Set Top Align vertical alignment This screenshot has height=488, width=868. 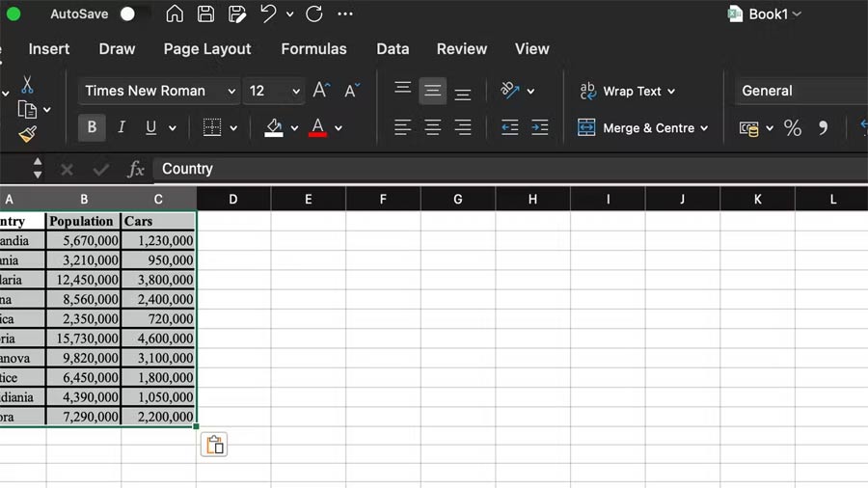tap(402, 91)
